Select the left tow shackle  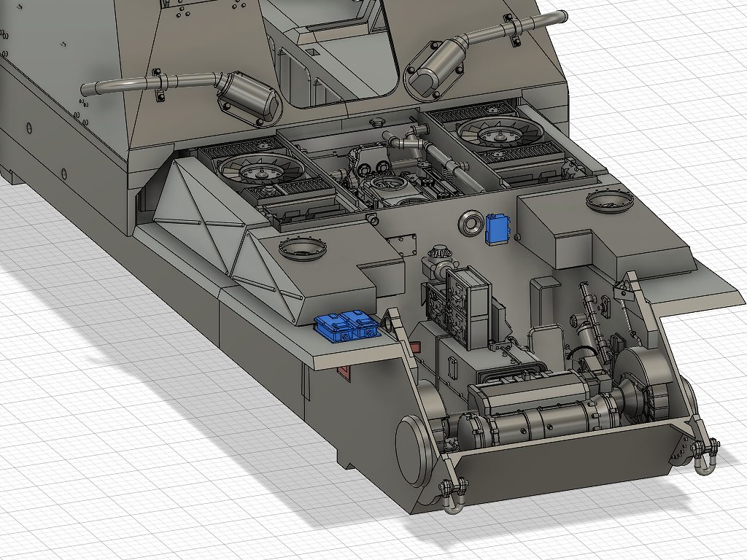click(452, 496)
